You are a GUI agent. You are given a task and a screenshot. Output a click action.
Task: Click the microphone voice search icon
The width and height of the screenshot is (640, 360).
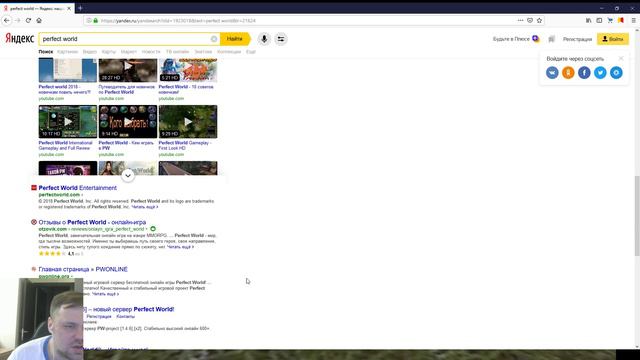point(264,39)
